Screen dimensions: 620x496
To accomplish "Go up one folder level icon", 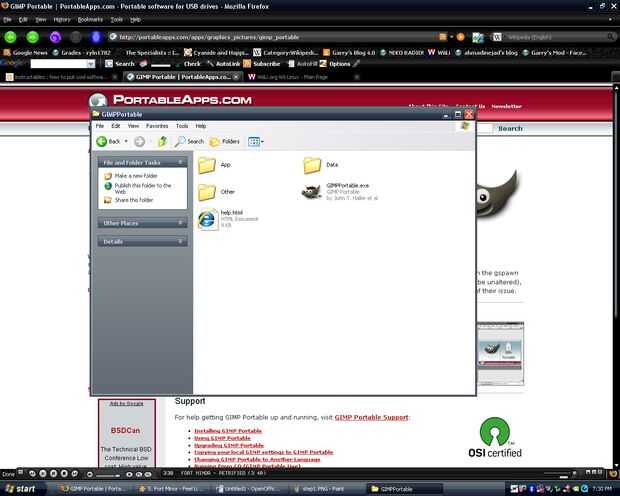I will (162, 141).
